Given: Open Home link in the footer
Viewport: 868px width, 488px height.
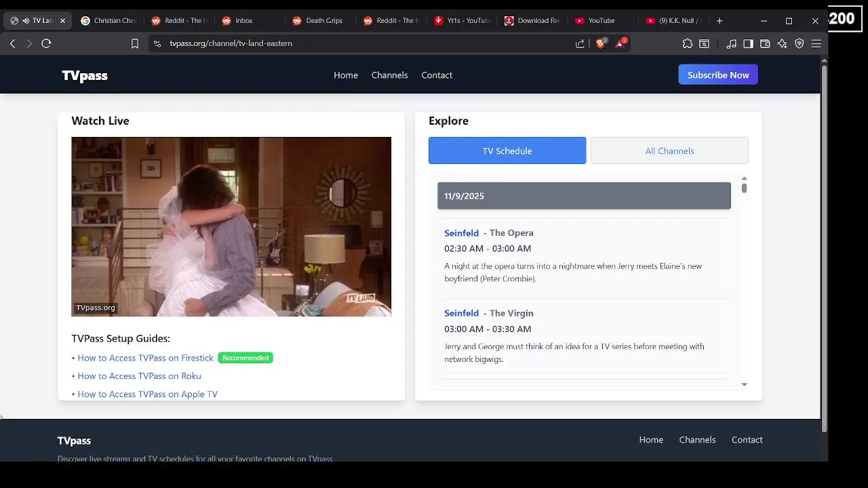Looking at the screenshot, I should 651,440.
